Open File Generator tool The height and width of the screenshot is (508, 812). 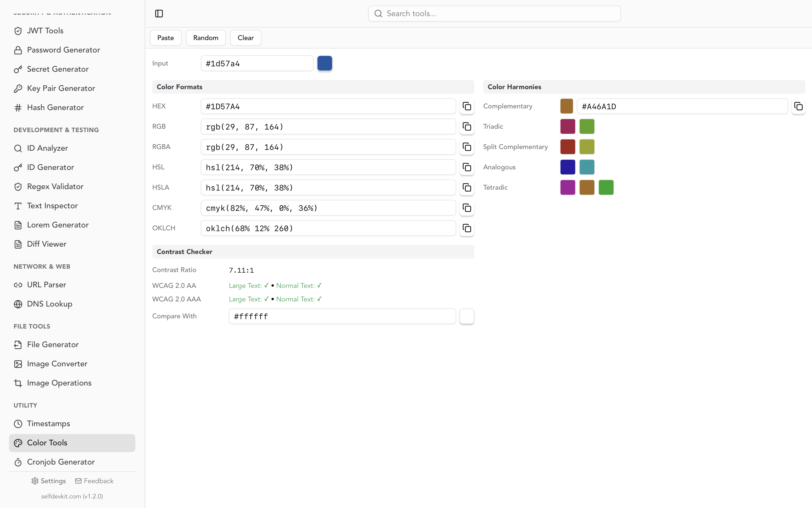(72, 344)
